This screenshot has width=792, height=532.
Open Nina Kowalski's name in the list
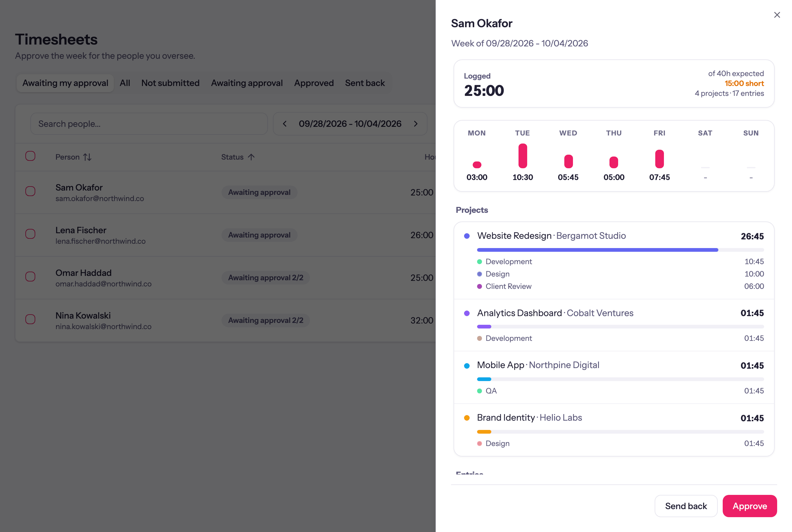[x=83, y=315]
